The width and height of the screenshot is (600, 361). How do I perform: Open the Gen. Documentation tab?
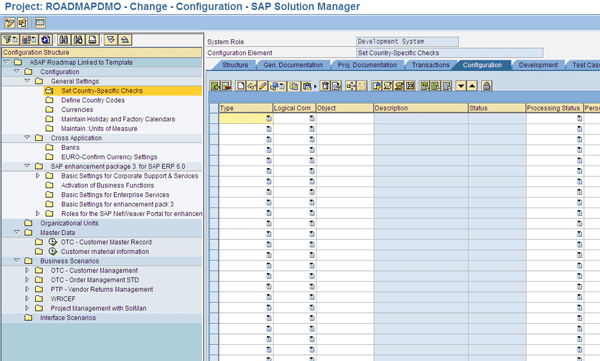[293, 65]
